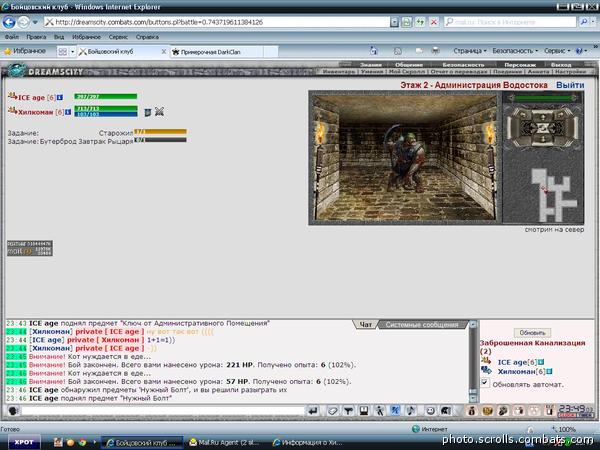Image resolution: width=600 pixels, height=450 pixels.
Task: Open the RSS feeds icon
Action: (398, 51)
